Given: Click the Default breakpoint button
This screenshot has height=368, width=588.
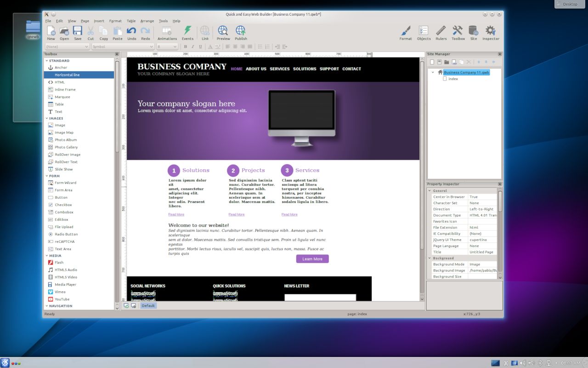Looking at the screenshot, I should [x=148, y=305].
